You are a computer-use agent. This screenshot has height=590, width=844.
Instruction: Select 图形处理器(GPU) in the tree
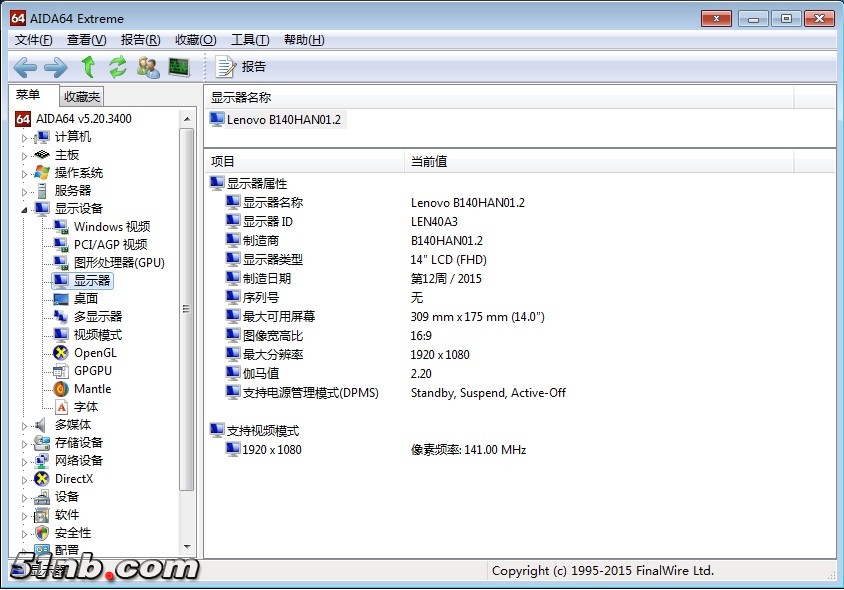pos(119,263)
